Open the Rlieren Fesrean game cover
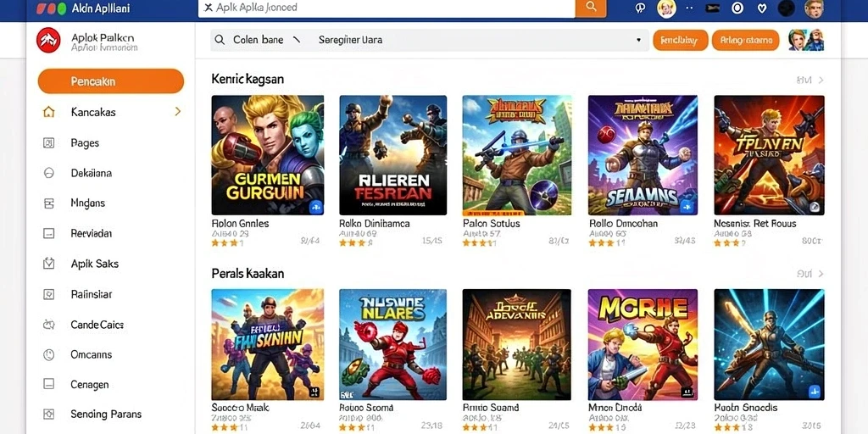Screen dimensions: 868x434 pos(393,155)
